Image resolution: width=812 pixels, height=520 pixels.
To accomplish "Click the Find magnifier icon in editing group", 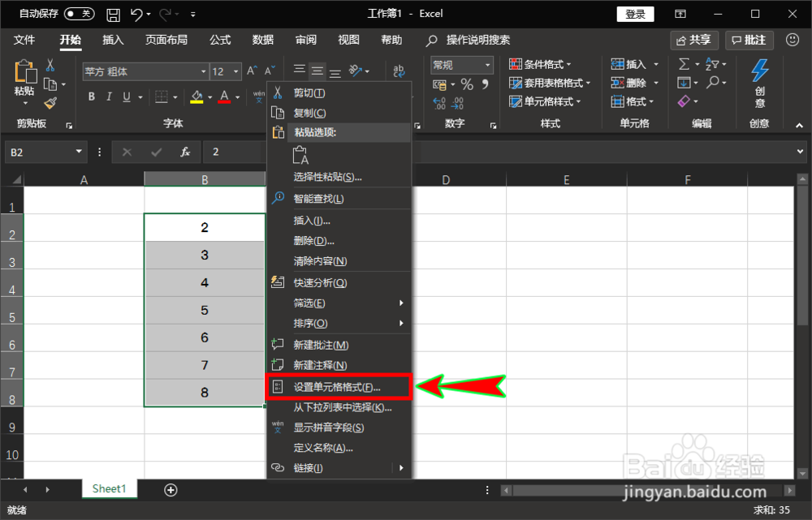I will click(713, 82).
